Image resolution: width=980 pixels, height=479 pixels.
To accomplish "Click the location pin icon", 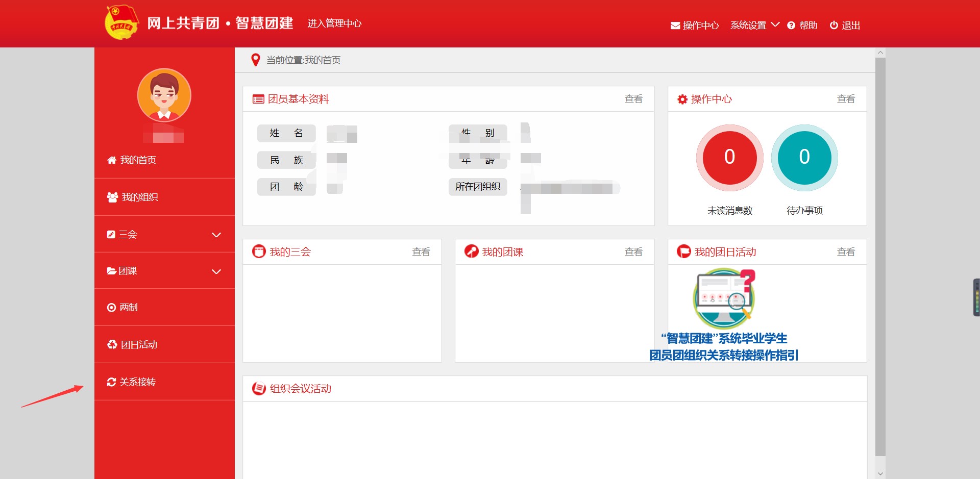I will [256, 60].
